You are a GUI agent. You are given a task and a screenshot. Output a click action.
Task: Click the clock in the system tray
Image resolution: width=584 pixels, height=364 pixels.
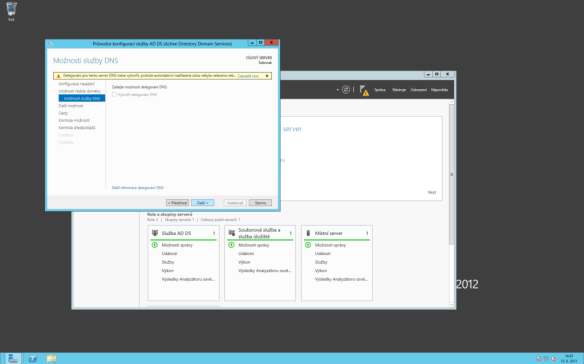(x=569, y=358)
